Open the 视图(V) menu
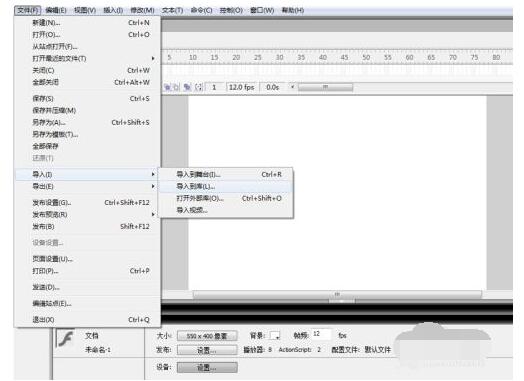The width and height of the screenshot is (524, 381). coord(85,10)
